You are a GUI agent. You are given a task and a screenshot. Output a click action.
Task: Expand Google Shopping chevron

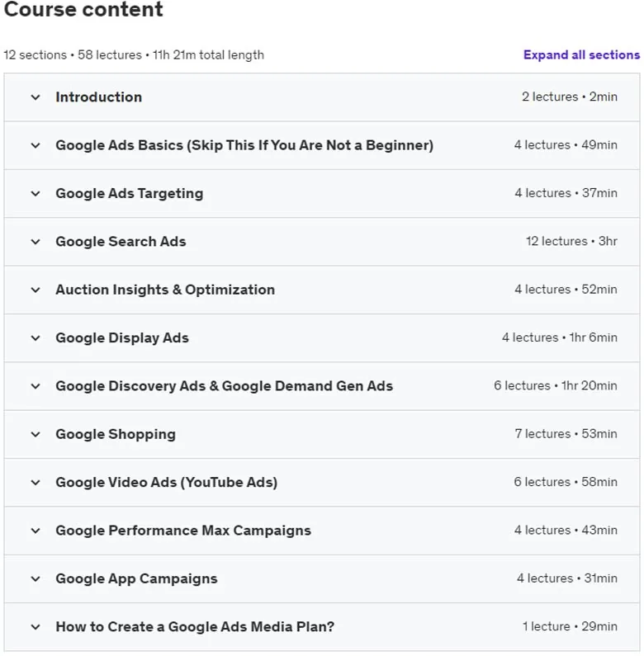coord(36,435)
